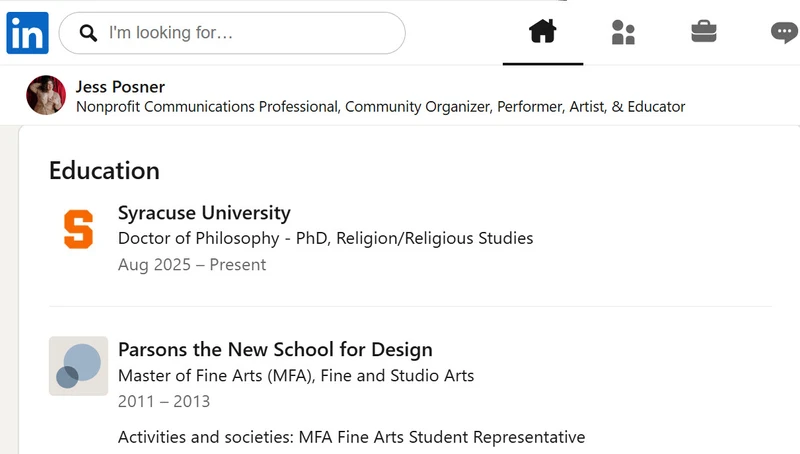
Task: Open the My Network people icon
Action: [623, 32]
